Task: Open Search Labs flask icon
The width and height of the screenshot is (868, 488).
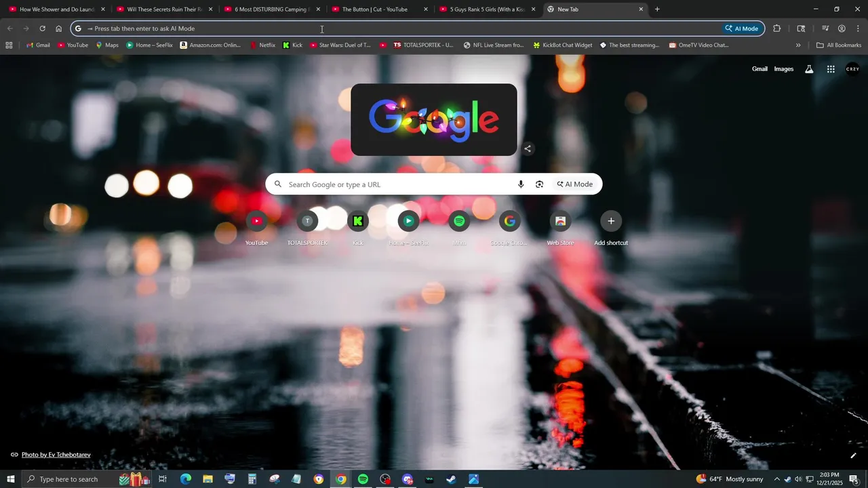Action: [x=809, y=69]
